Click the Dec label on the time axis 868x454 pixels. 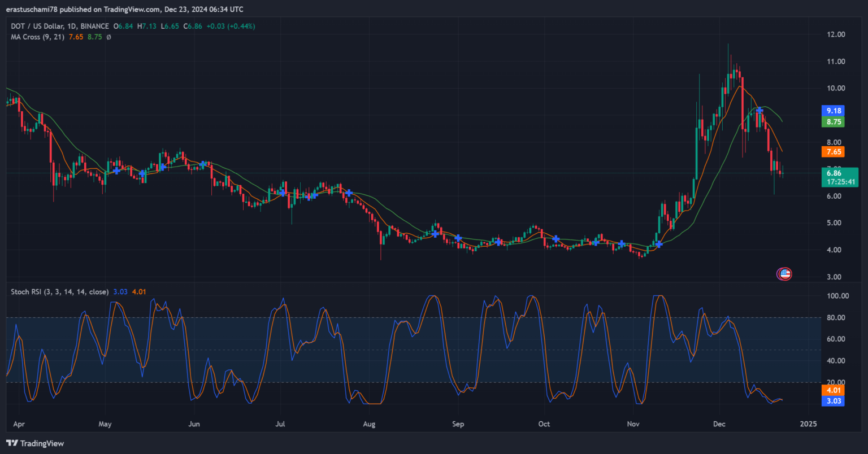[x=720, y=424]
